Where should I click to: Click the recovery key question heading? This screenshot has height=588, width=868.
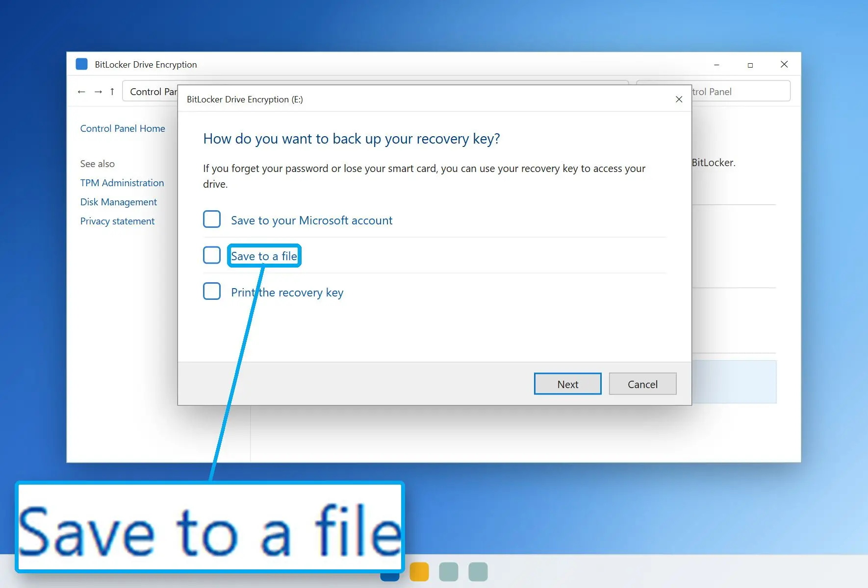352,139
